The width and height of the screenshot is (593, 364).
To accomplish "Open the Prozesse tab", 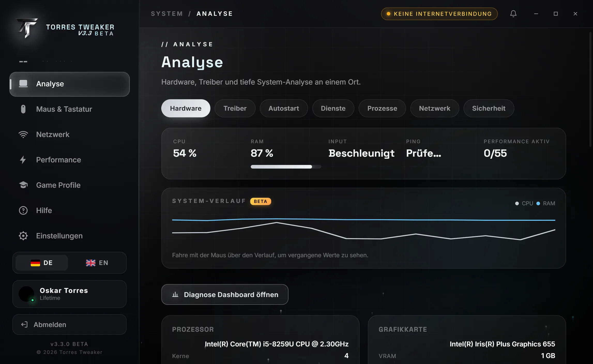I will point(382,108).
